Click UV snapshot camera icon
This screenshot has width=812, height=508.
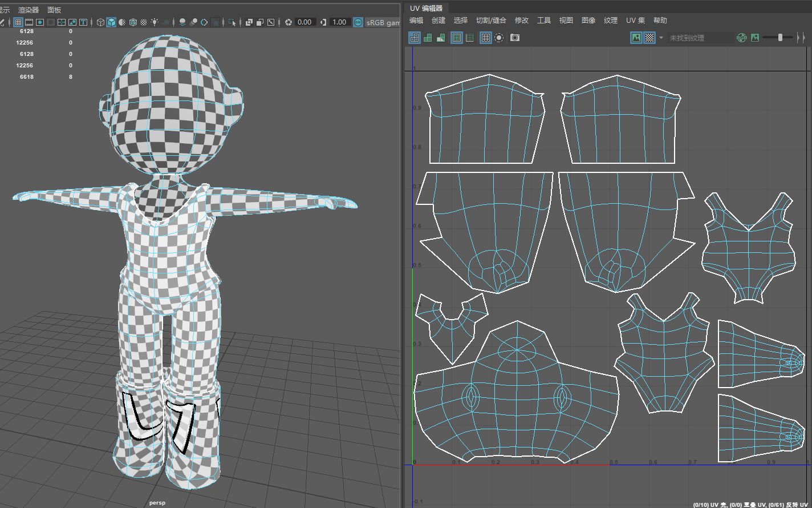(x=515, y=38)
